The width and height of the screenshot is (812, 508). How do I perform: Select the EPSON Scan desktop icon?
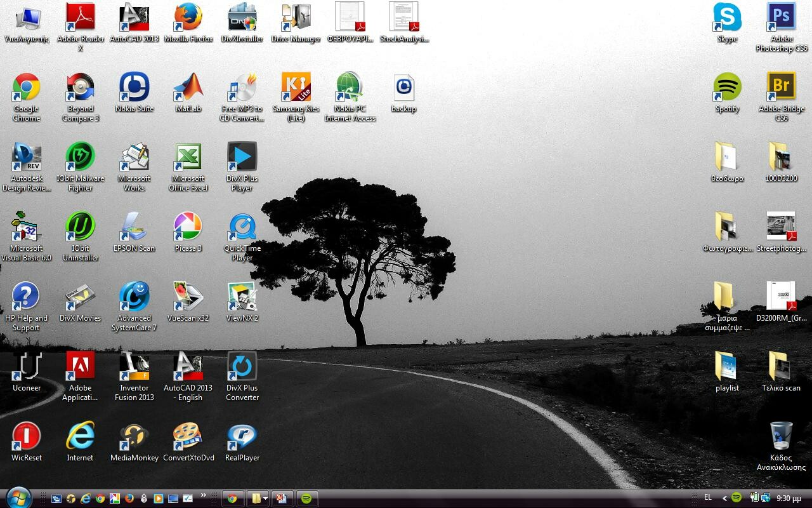click(134, 227)
